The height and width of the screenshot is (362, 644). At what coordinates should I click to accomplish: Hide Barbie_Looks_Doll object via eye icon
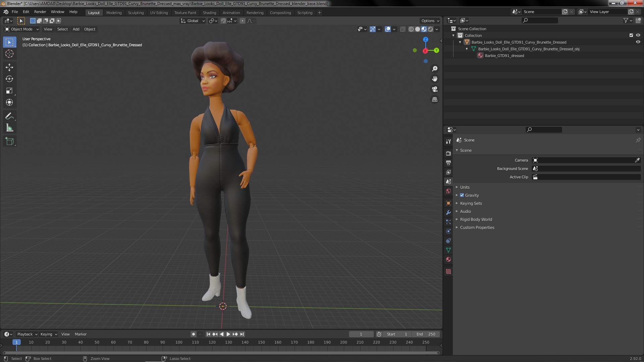(x=638, y=42)
